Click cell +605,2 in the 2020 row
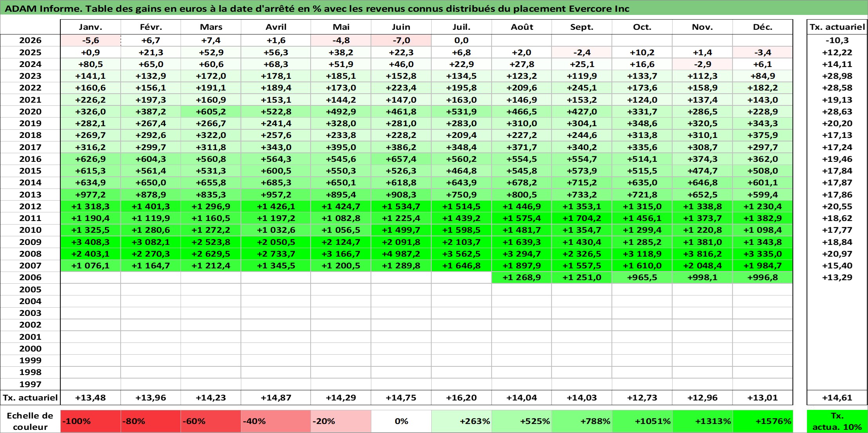 211,112
